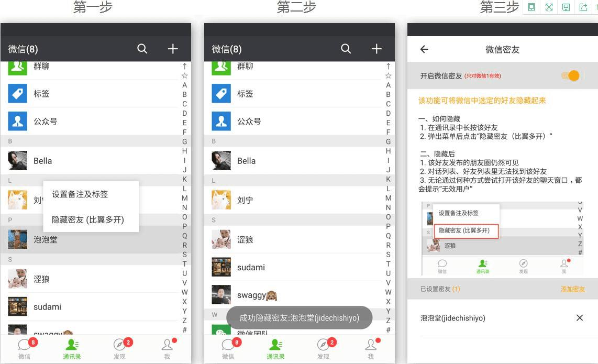Open 标签 icon in second step screen
The width and height of the screenshot is (598, 364).
point(221,93)
